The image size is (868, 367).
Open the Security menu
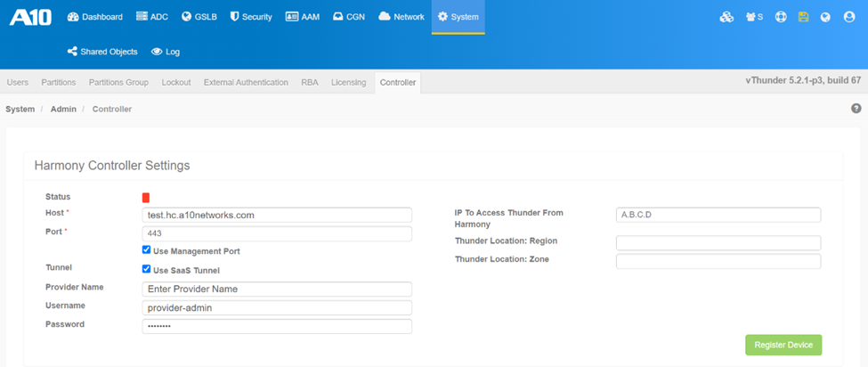pos(251,17)
